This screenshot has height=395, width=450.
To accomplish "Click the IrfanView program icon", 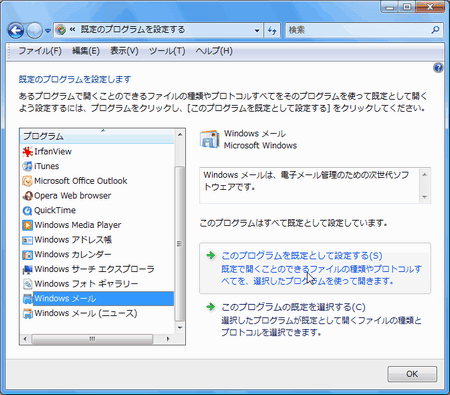I will click(x=27, y=152).
